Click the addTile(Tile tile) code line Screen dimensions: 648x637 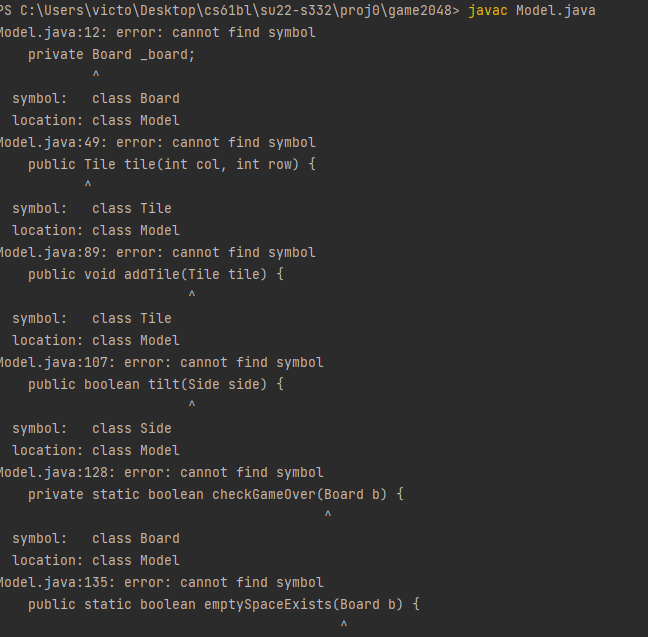pos(155,274)
